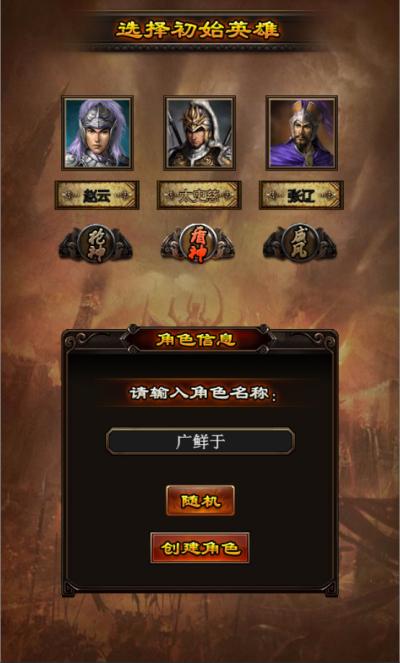The width and height of the screenshot is (400, 663).
Task: Click the left wing ornament of 枪神 badge
Action: (x=68, y=249)
